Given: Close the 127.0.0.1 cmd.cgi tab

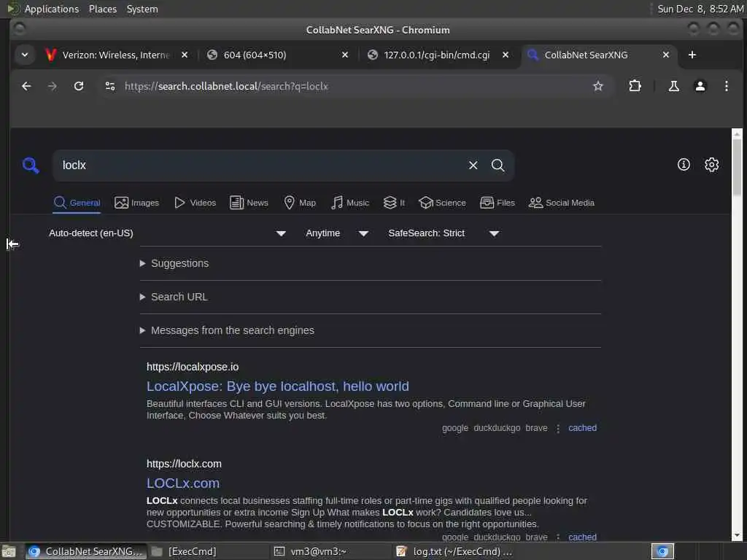Looking at the screenshot, I should [506, 55].
